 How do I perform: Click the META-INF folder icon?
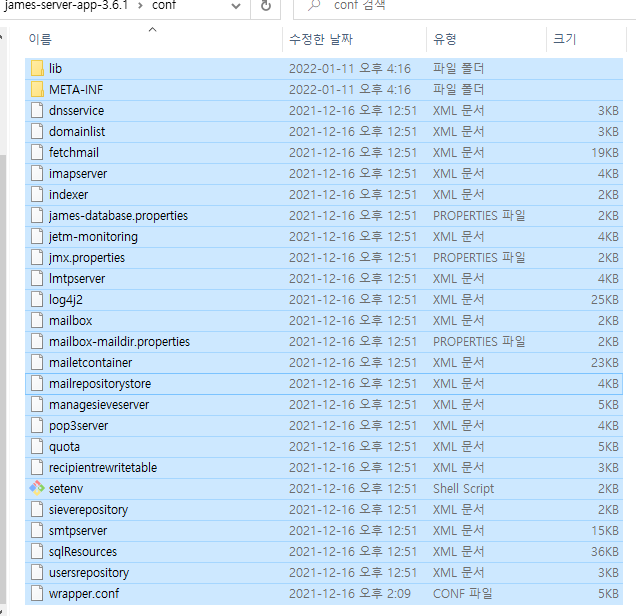tap(37, 90)
